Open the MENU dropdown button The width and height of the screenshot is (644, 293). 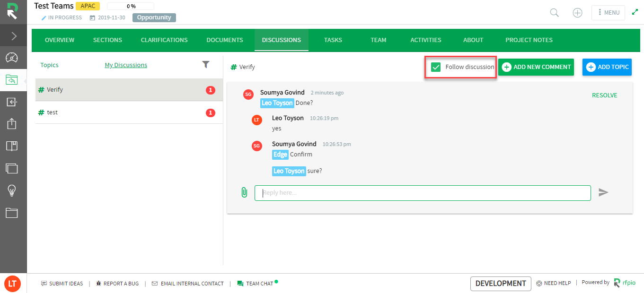608,13
